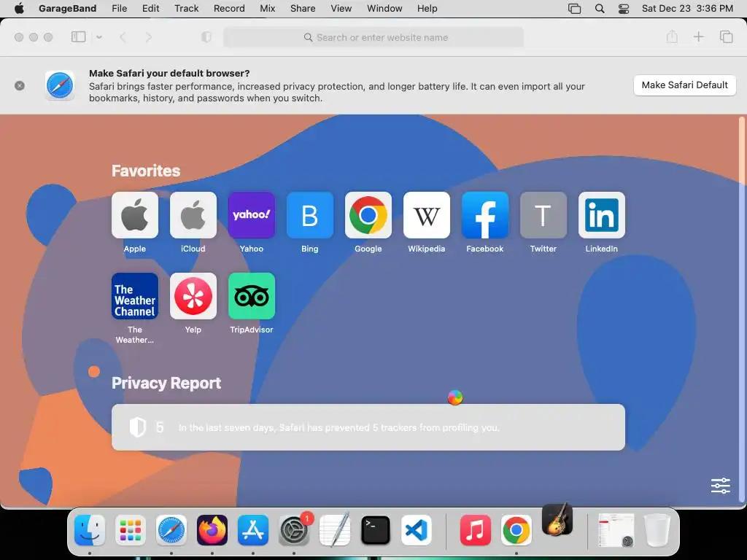Viewport: 747px width, 560px height.
Task: Go back to the previous page
Action: pyautogui.click(x=123, y=37)
